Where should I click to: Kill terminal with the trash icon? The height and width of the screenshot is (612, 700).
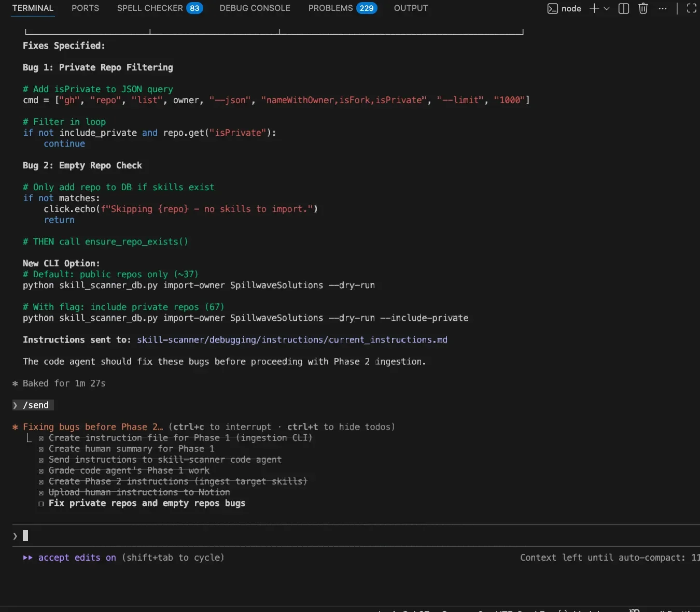tap(643, 9)
